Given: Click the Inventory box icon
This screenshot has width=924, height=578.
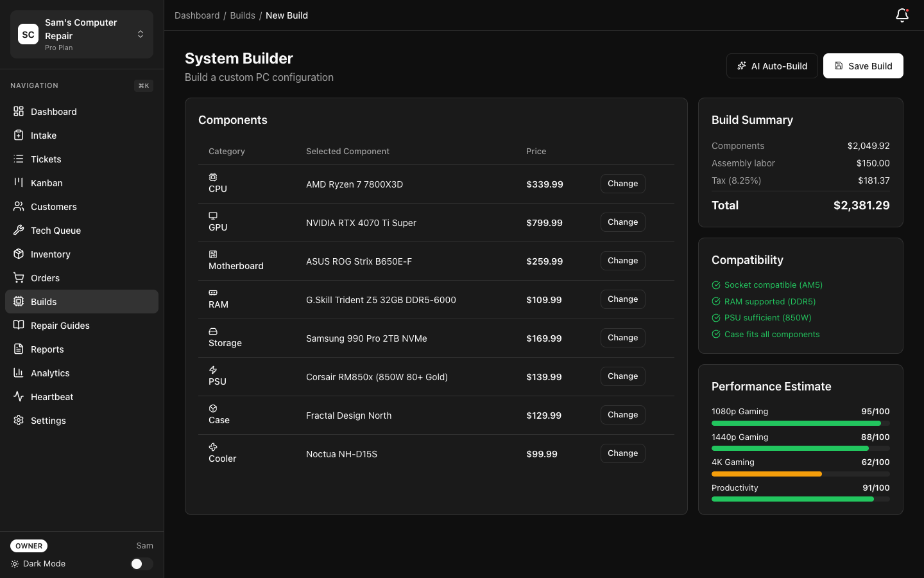Looking at the screenshot, I should [18, 254].
